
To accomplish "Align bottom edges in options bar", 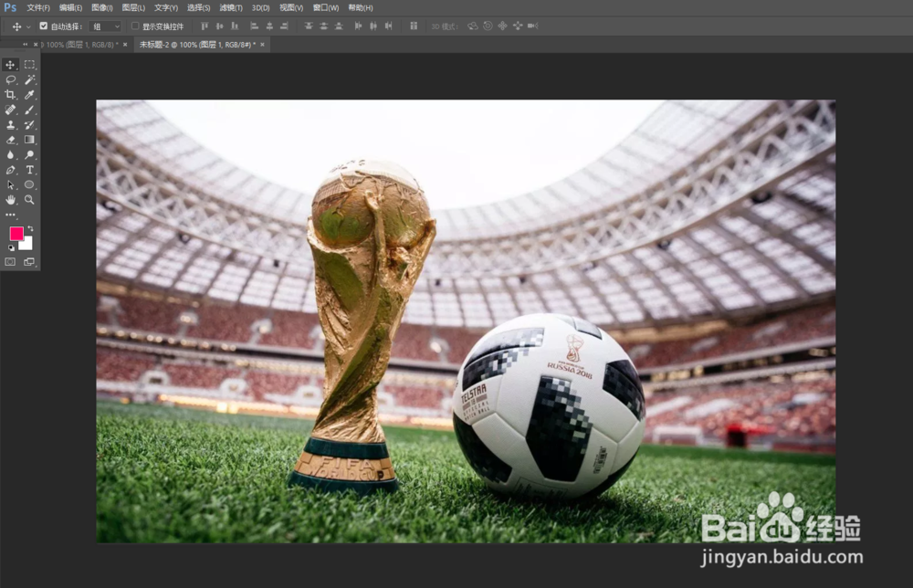I will coord(235,26).
